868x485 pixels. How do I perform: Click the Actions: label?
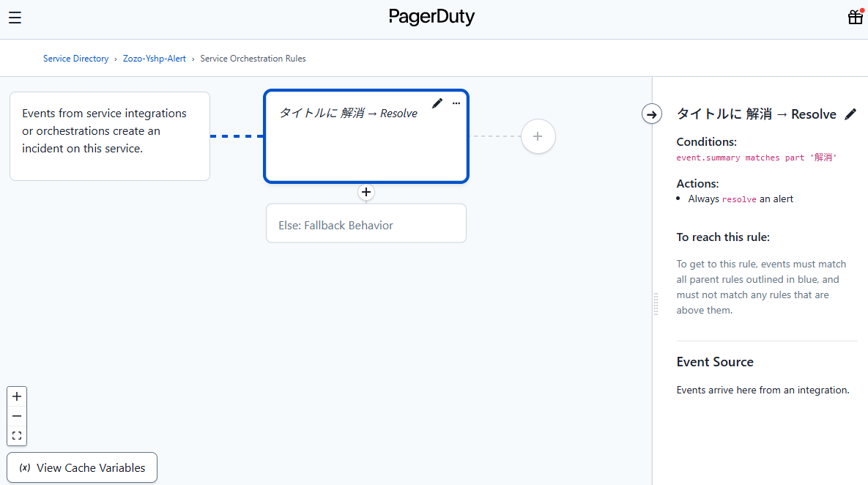(697, 184)
